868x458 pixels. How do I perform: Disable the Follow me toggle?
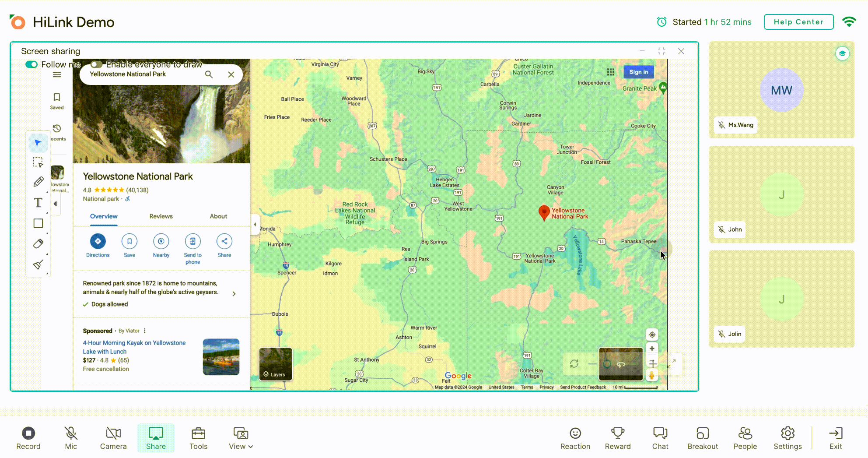point(31,64)
